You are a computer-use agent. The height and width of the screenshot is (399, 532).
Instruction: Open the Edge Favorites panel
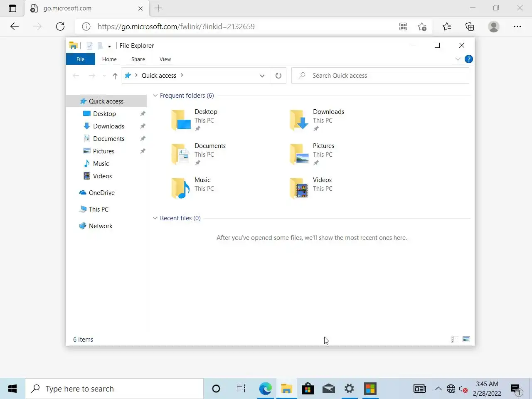click(x=447, y=27)
